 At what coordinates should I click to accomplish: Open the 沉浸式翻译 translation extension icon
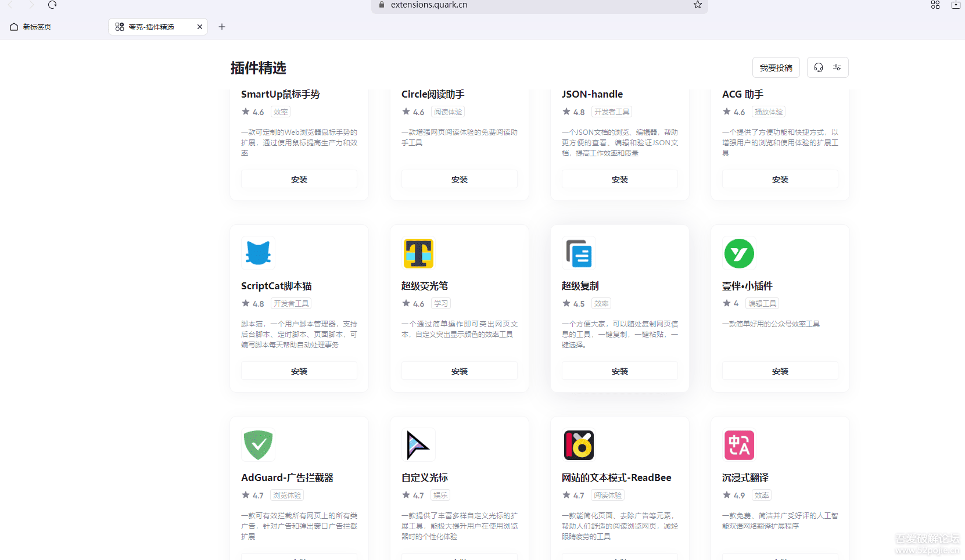pos(738,445)
